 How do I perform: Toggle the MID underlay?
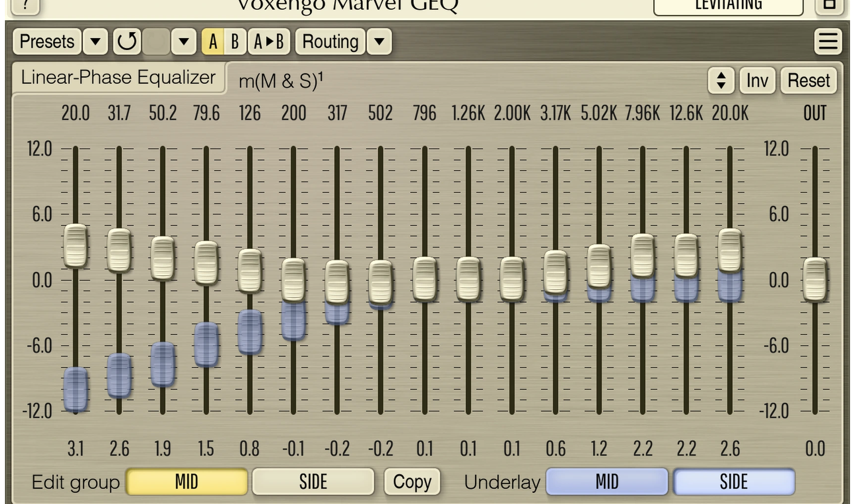pos(607,482)
